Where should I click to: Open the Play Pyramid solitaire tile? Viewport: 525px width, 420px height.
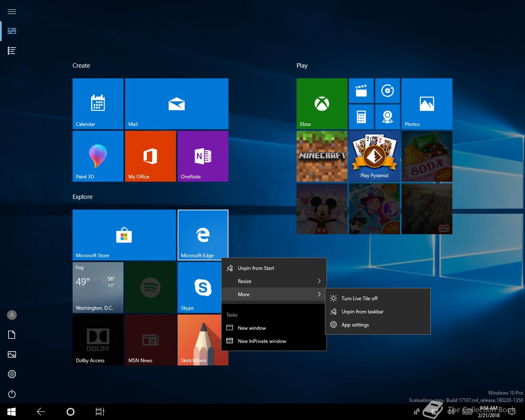coord(374,156)
